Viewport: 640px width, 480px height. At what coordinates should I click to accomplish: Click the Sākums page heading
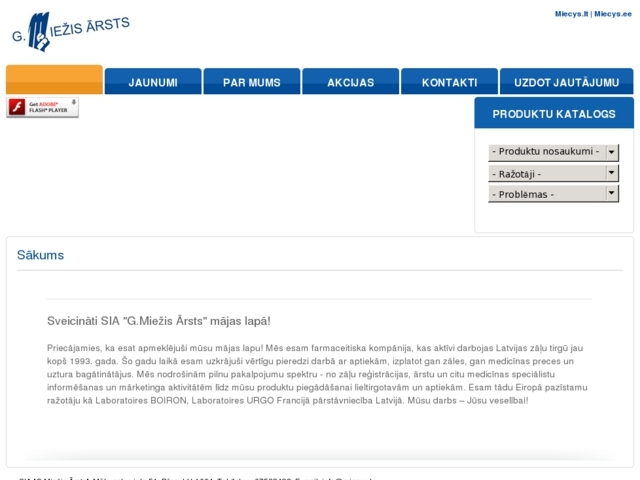(40, 255)
